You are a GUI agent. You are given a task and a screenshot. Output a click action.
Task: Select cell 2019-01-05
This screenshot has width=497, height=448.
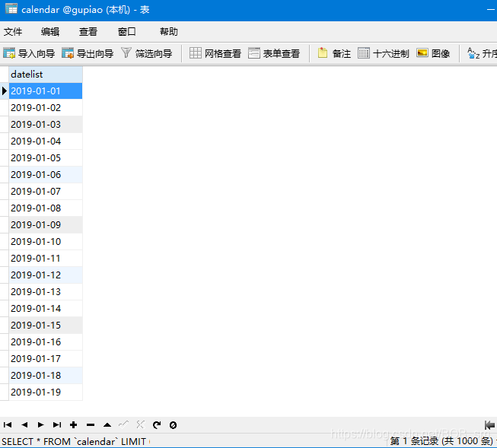point(46,157)
